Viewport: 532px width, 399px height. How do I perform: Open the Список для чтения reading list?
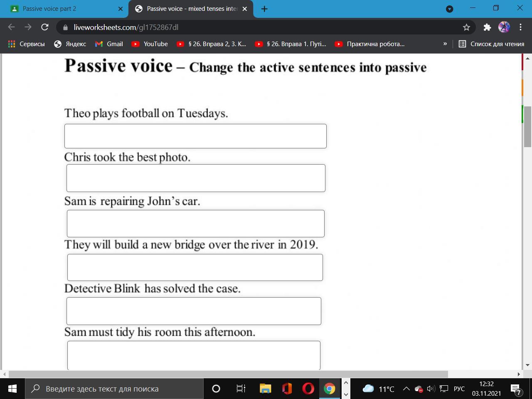(x=491, y=44)
